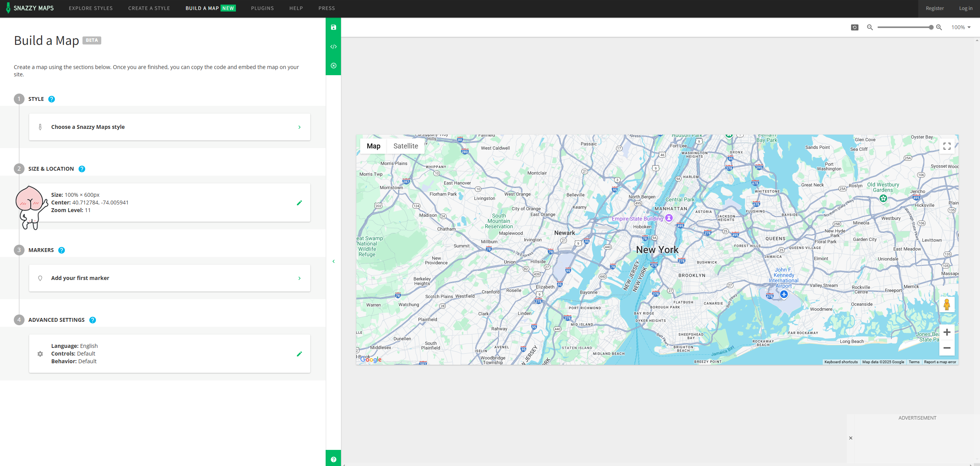Click the green save map icon
Image resolution: width=980 pixels, height=466 pixels.
(x=333, y=27)
